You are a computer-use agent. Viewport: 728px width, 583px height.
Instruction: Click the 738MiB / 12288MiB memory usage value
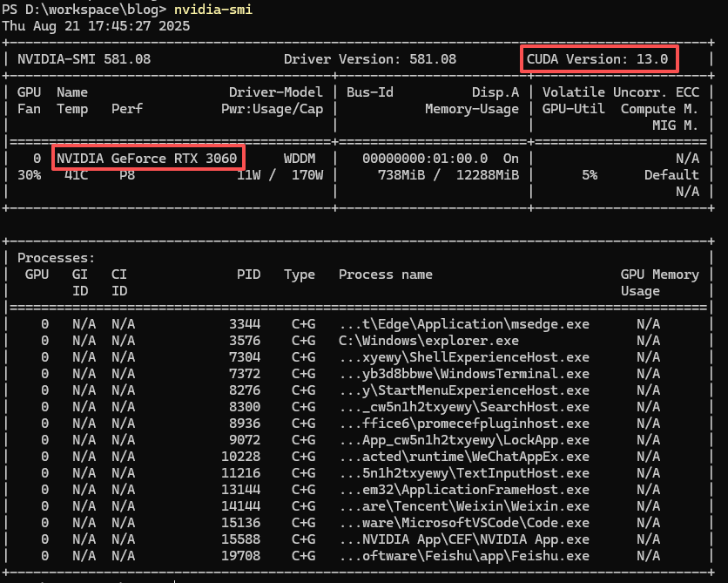click(441, 174)
